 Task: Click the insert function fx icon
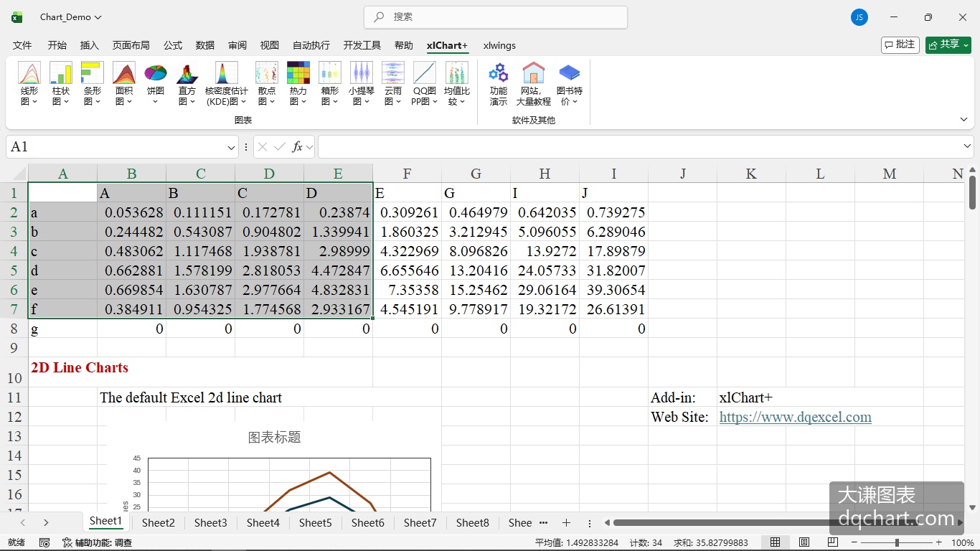298,146
